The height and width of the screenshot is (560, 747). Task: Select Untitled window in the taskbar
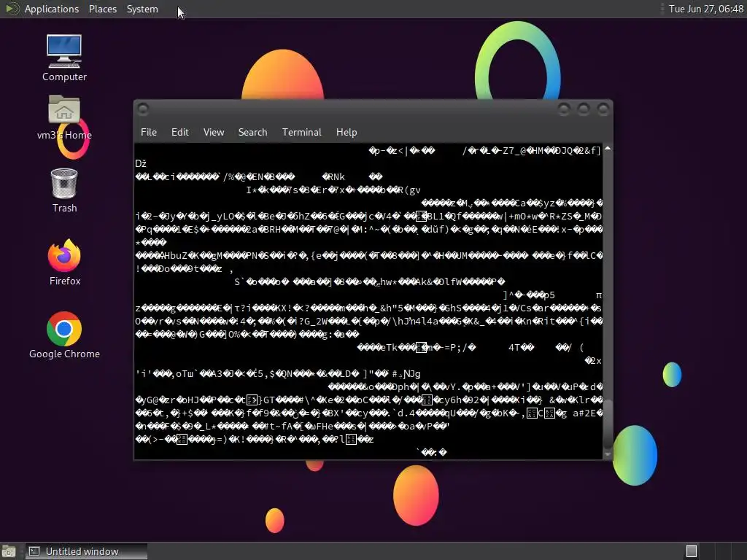[86, 551]
